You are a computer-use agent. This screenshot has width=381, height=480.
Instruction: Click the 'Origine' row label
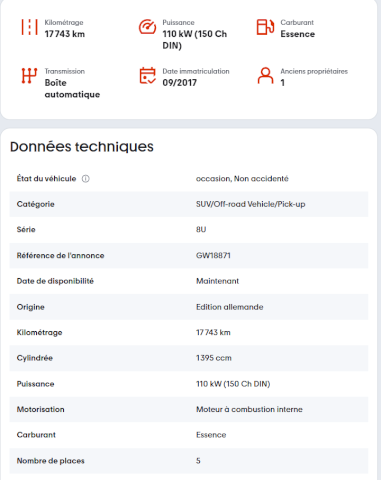[x=31, y=307]
